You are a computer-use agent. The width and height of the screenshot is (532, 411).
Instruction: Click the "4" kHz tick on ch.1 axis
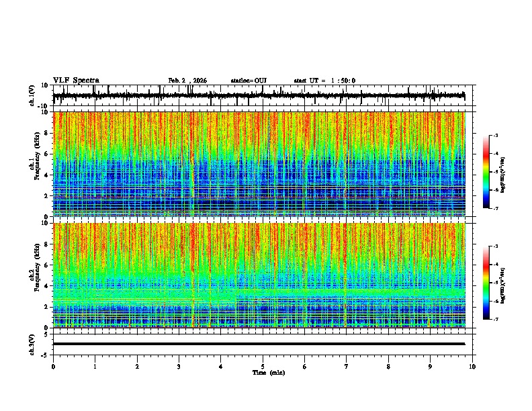[47, 175]
